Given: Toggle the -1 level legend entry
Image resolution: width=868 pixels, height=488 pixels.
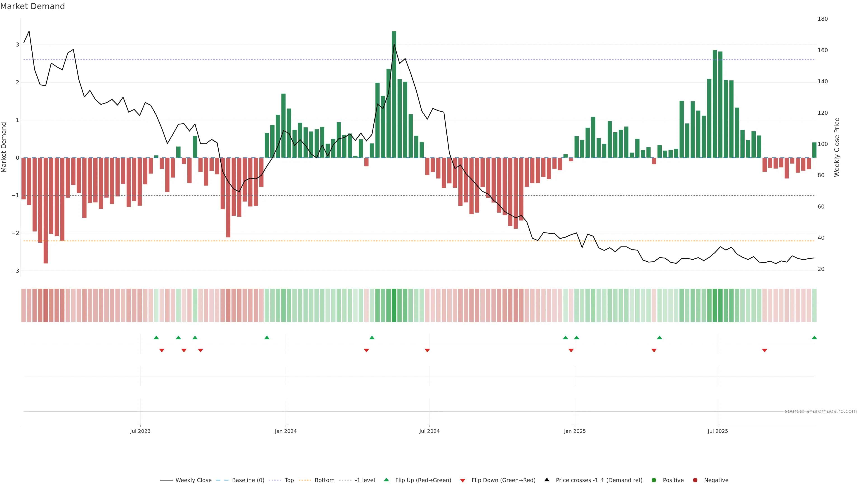Looking at the screenshot, I should (x=365, y=480).
